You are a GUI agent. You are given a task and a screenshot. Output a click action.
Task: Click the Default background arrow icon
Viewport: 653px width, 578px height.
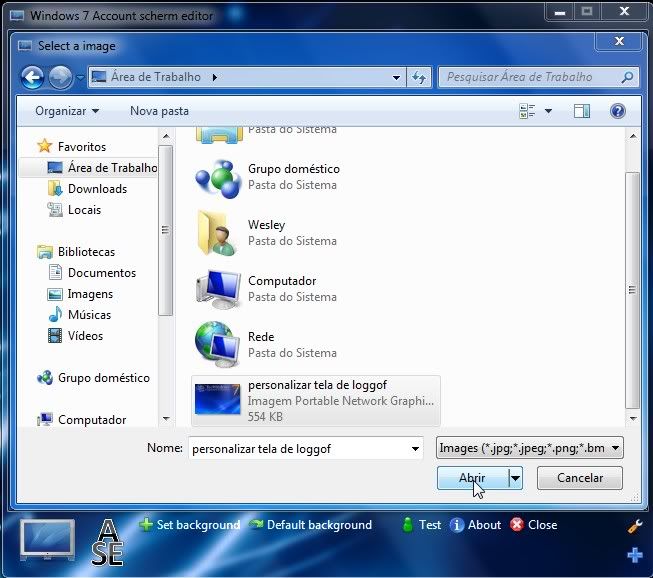click(256, 525)
